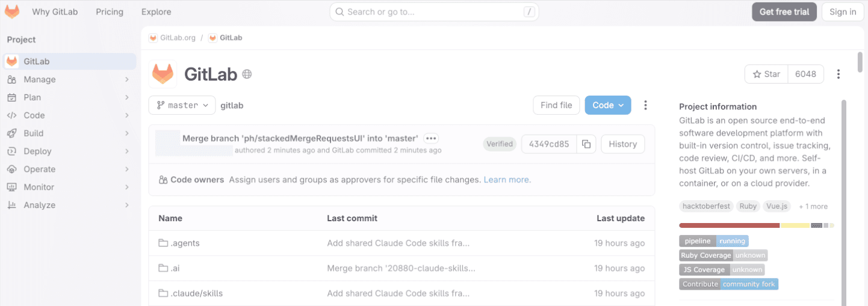Screen dimensions: 868x306
Task: Open commit 4349cd85 link
Action: pyautogui.click(x=549, y=144)
